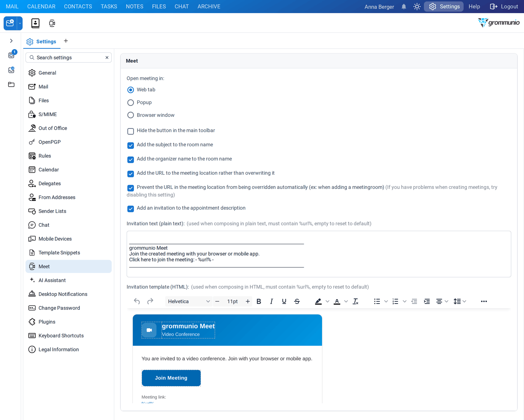Apply strikethrough formatting

(x=297, y=301)
